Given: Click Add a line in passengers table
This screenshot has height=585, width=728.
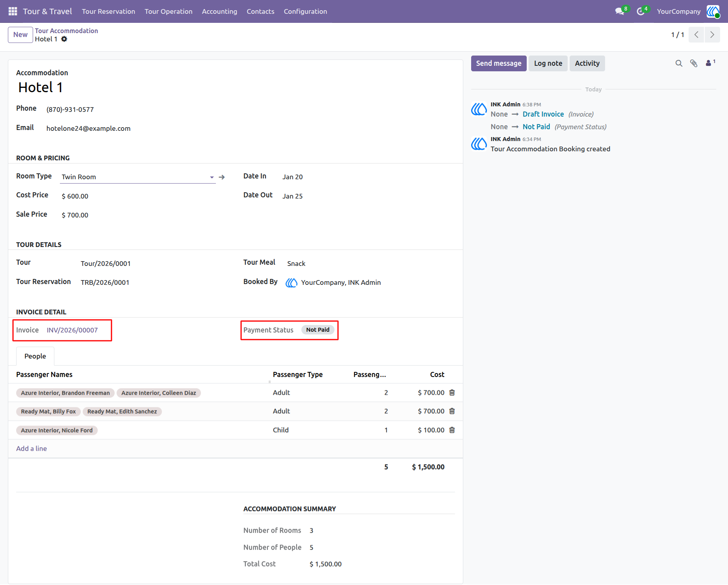Looking at the screenshot, I should click(32, 449).
